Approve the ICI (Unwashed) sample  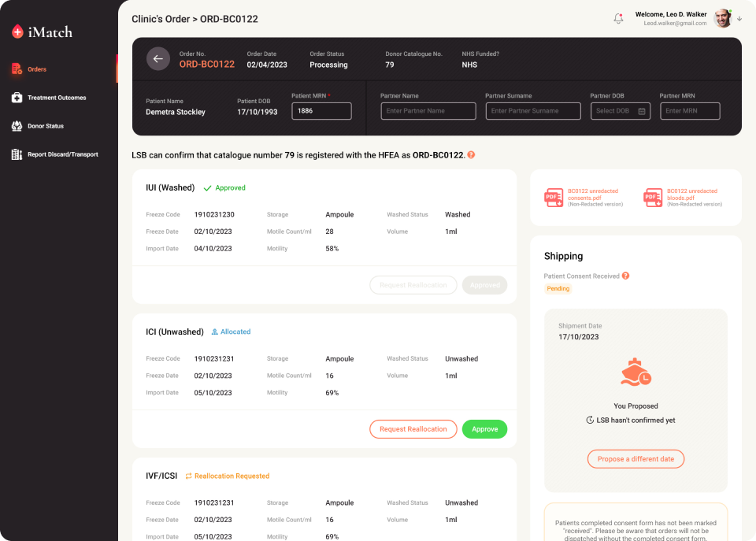pyautogui.click(x=484, y=429)
